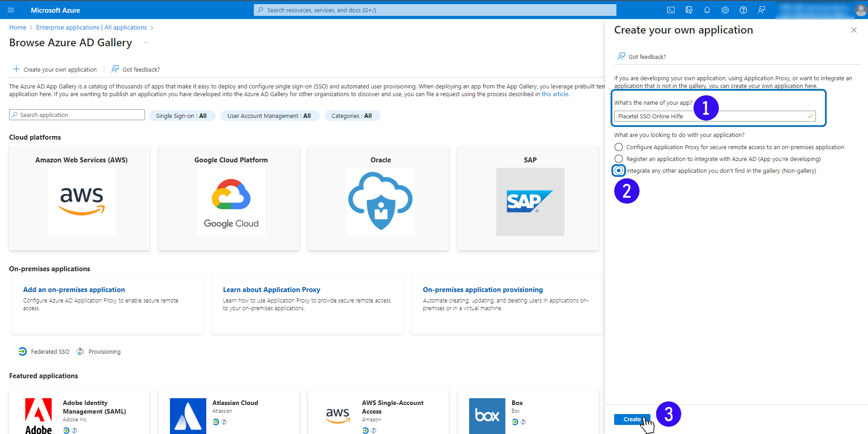Viewport: 868px width, 434px height.
Task: Open the Categories filter
Action: click(x=352, y=116)
